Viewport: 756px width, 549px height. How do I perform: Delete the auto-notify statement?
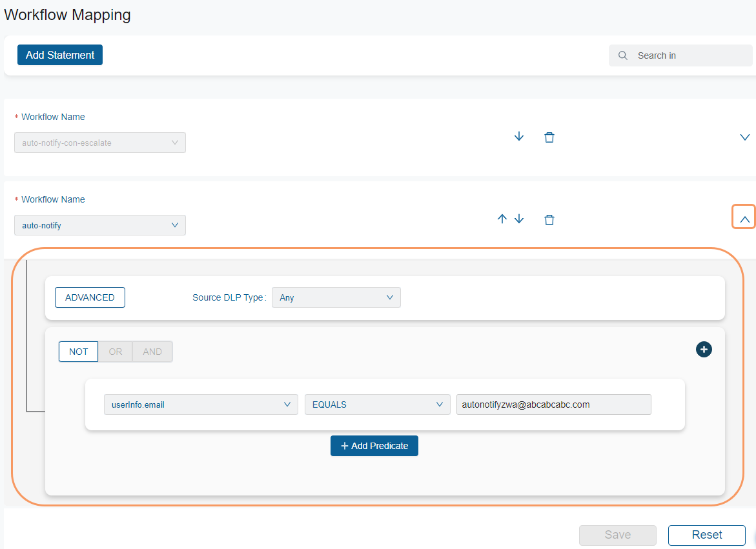click(549, 219)
